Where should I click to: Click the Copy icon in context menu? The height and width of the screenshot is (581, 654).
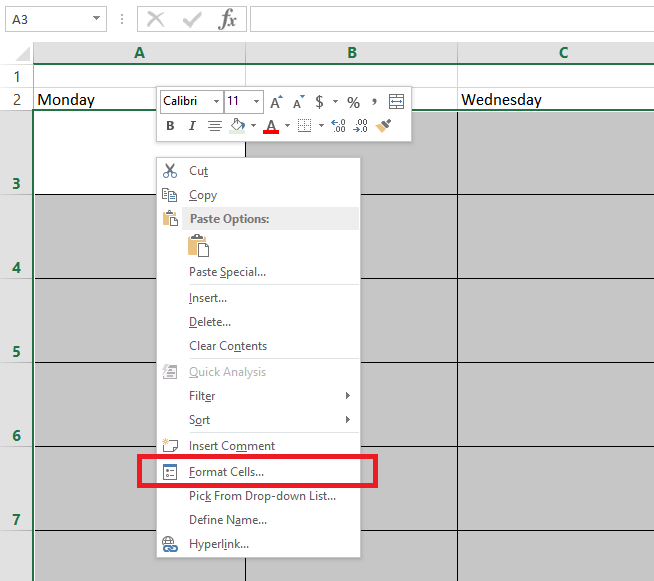170,195
